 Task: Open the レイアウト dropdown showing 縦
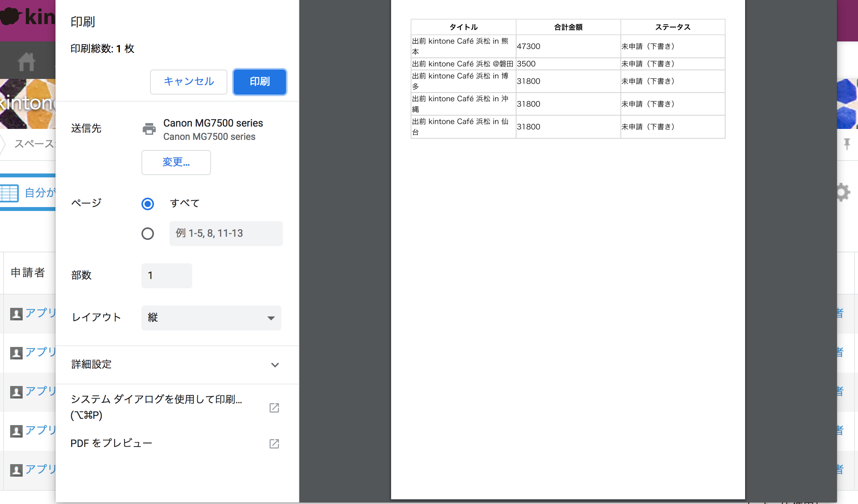211,318
